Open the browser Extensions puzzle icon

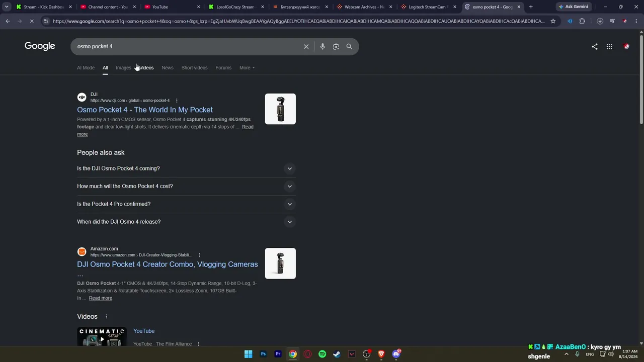[x=582, y=21]
